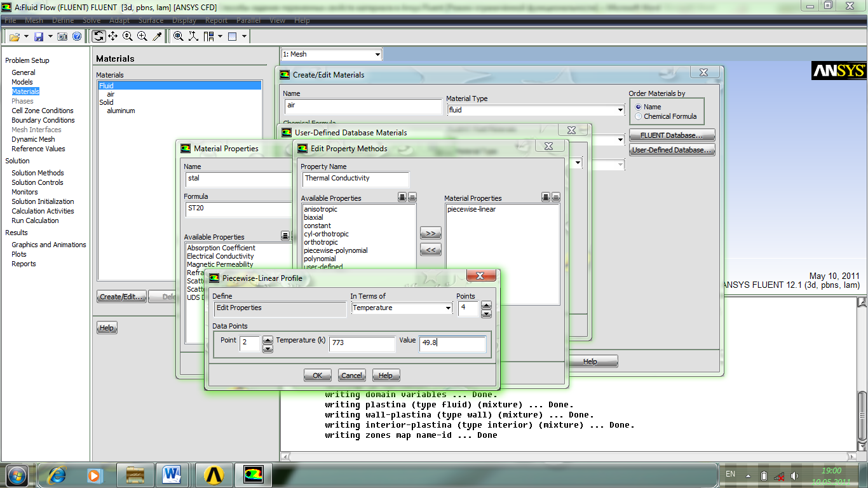Deselect all in Material Properties list of Edit Property Methods

pyautogui.click(x=556, y=198)
